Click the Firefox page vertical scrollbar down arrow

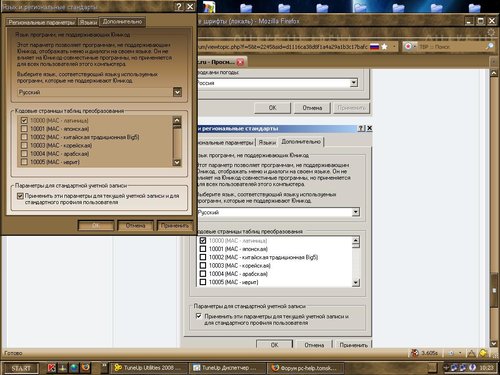[x=494, y=343]
